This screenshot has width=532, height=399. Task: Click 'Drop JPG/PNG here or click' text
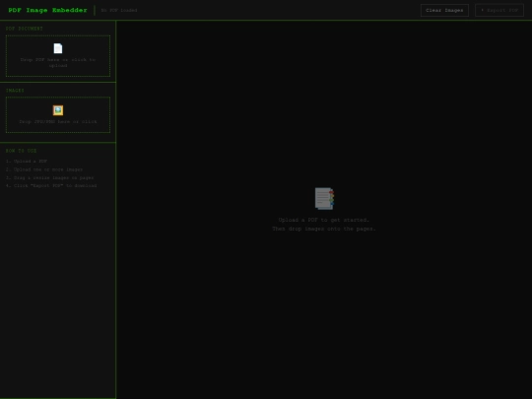[x=58, y=121]
